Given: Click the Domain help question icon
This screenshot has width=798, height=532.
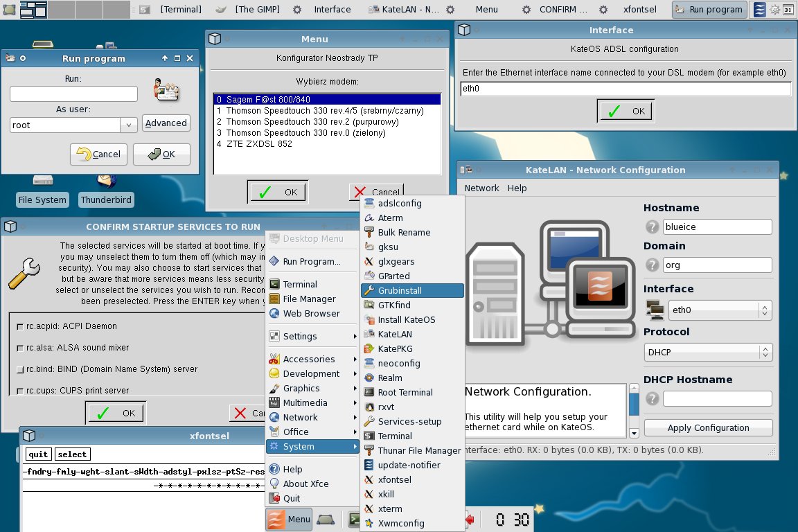Looking at the screenshot, I should click(x=652, y=265).
